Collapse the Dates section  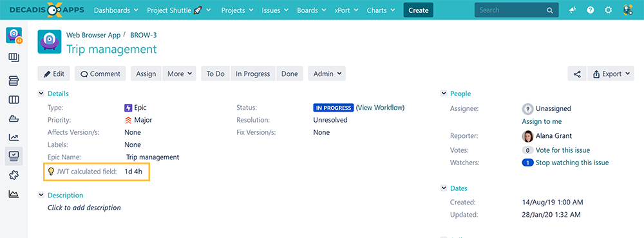[444, 188]
